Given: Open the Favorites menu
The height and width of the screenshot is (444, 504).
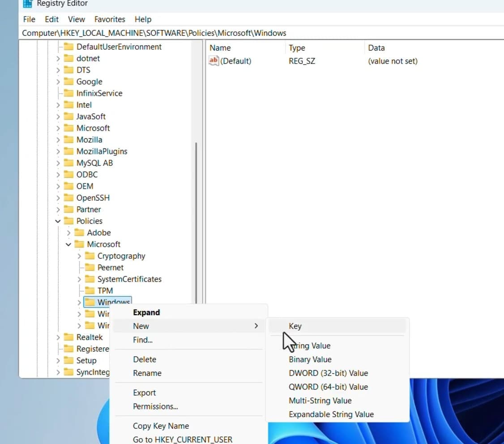Looking at the screenshot, I should coord(110,19).
